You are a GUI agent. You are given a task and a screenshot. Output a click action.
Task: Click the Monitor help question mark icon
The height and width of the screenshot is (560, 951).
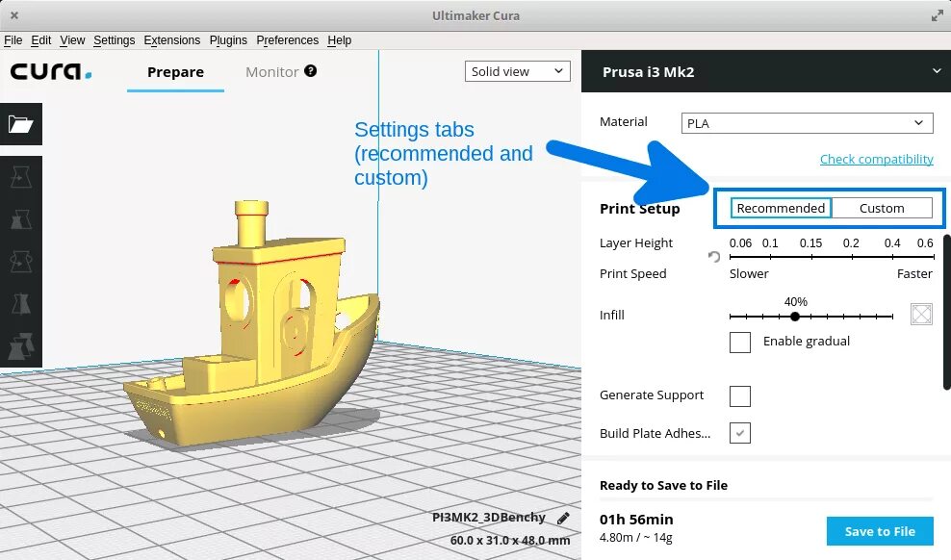coord(311,71)
